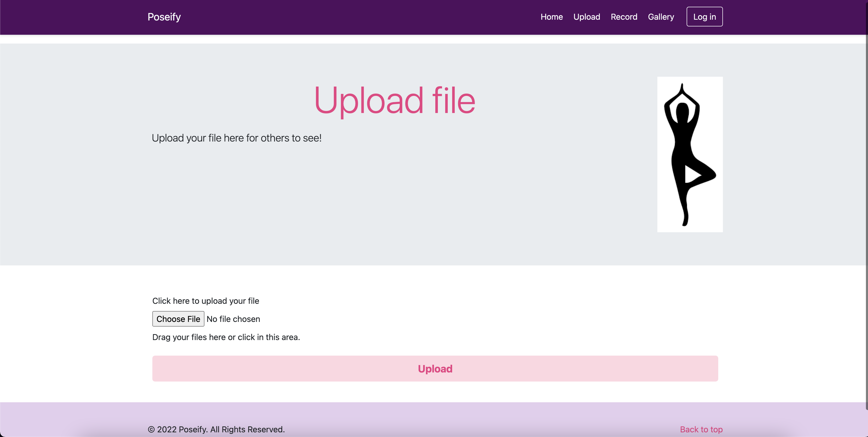Click the Choose File button

(178, 319)
